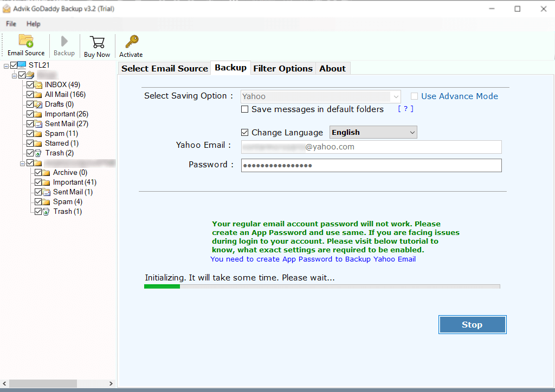Switch to Filter Options tab

pyautogui.click(x=283, y=68)
